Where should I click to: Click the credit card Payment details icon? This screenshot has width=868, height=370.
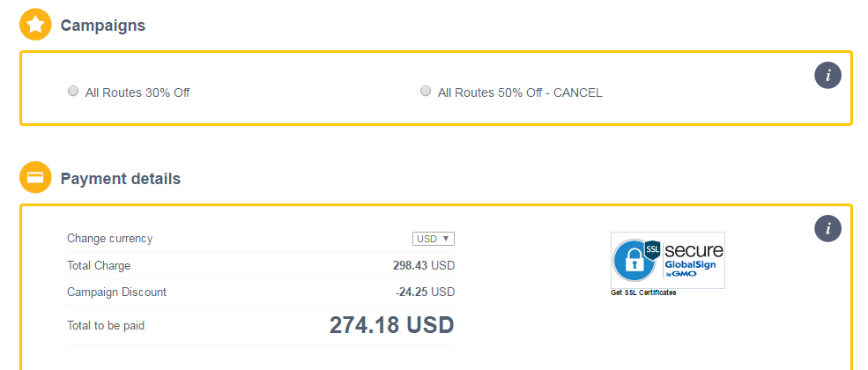pyautogui.click(x=34, y=178)
